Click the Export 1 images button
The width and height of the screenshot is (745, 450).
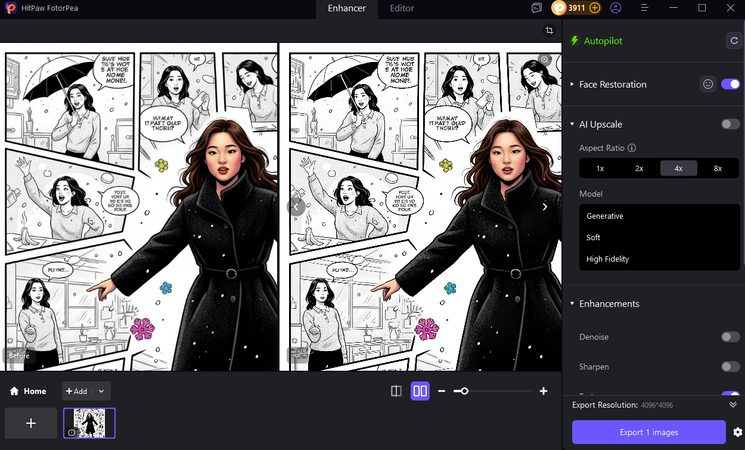click(x=648, y=432)
